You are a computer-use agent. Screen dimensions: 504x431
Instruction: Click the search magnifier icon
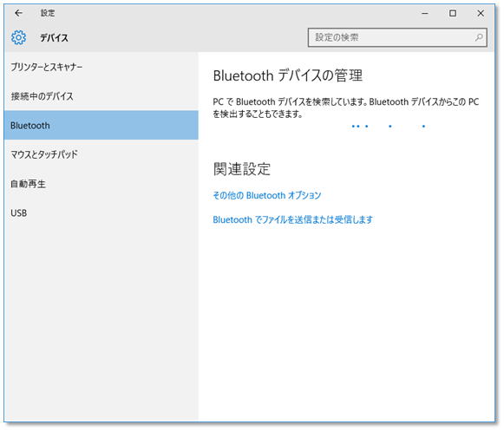click(479, 37)
